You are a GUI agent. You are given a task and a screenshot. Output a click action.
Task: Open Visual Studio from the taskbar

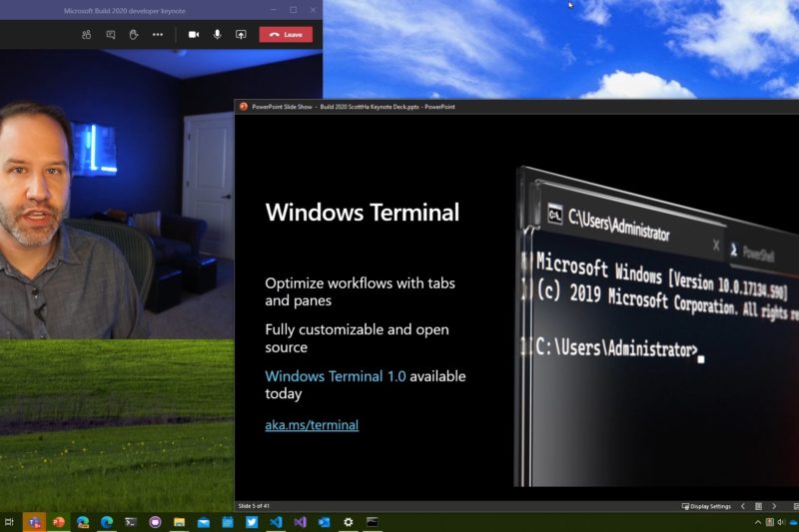tap(300, 522)
